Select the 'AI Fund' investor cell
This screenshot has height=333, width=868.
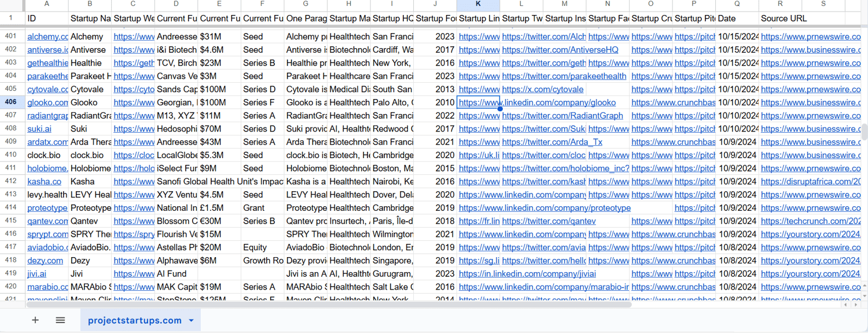[176, 274]
